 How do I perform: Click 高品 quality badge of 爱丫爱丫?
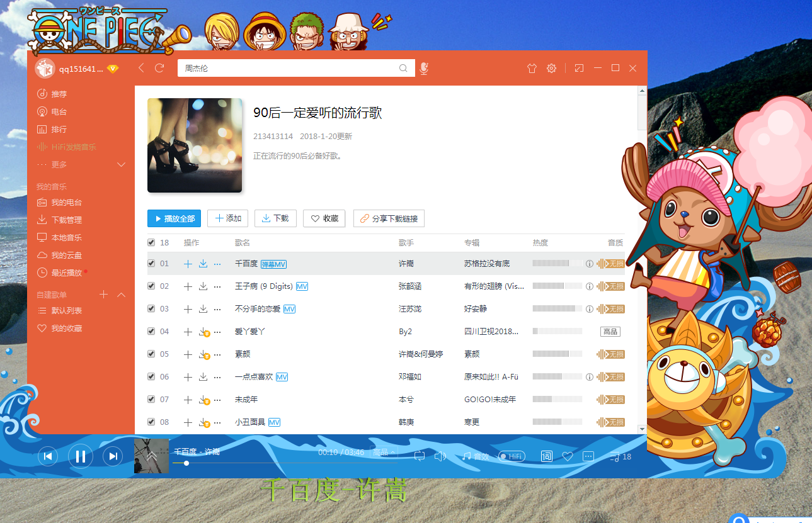coord(610,332)
